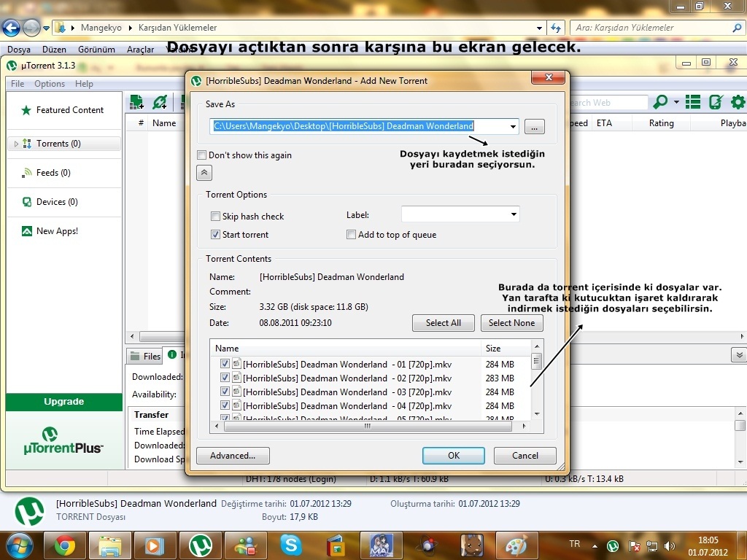The width and height of the screenshot is (747, 560).
Task: Click the Select None button
Action: coord(511,323)
